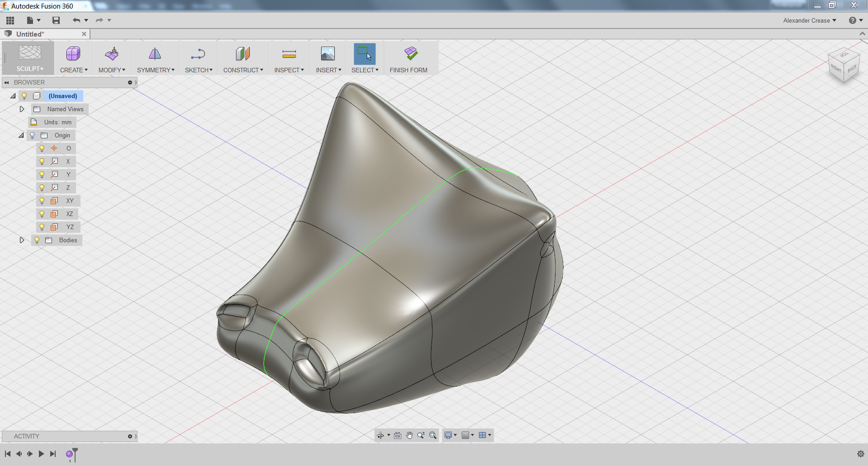Screen dimensions: 868x466
Task: Click the Insert image icon
Action: click(327, 53)
